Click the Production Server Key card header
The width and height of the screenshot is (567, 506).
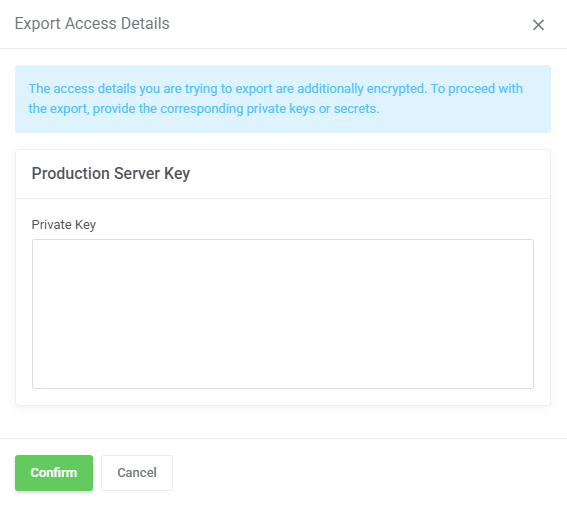point(283,174)
